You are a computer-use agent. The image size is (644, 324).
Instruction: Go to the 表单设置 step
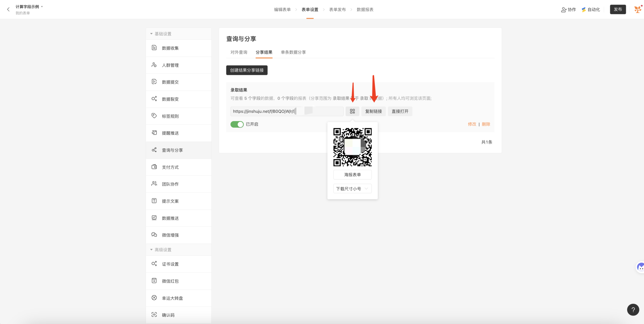pos(310,10)
